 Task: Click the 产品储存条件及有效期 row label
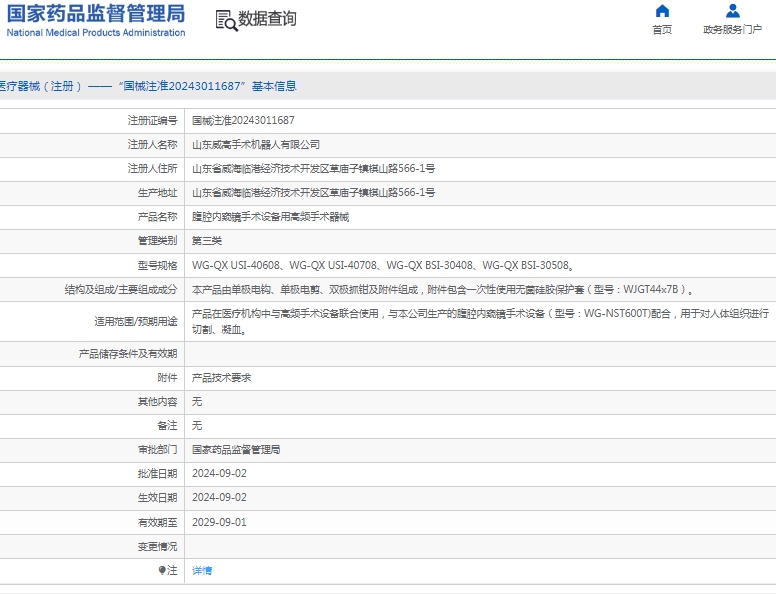click(128, 354)
